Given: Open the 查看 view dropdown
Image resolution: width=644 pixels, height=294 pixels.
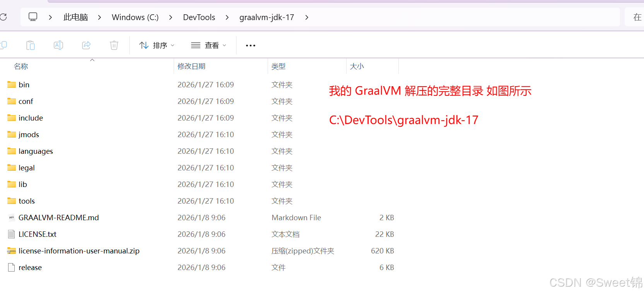Looking at the screenshot, I should (208, 45).
